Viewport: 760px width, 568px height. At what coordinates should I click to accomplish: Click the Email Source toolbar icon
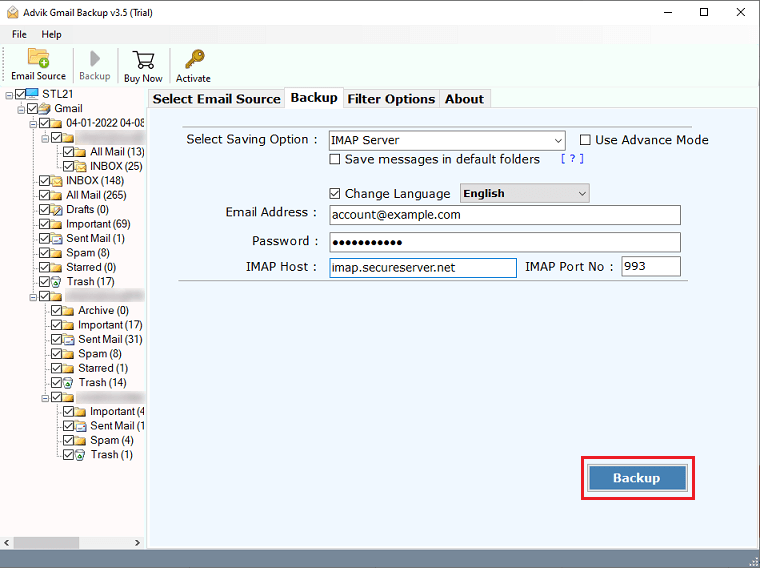point(38,58)
